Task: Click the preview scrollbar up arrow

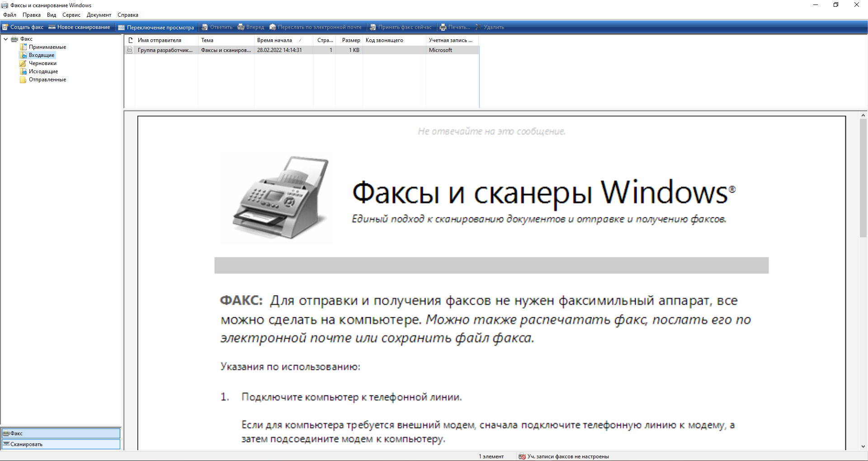Action: tap(863, 116)
